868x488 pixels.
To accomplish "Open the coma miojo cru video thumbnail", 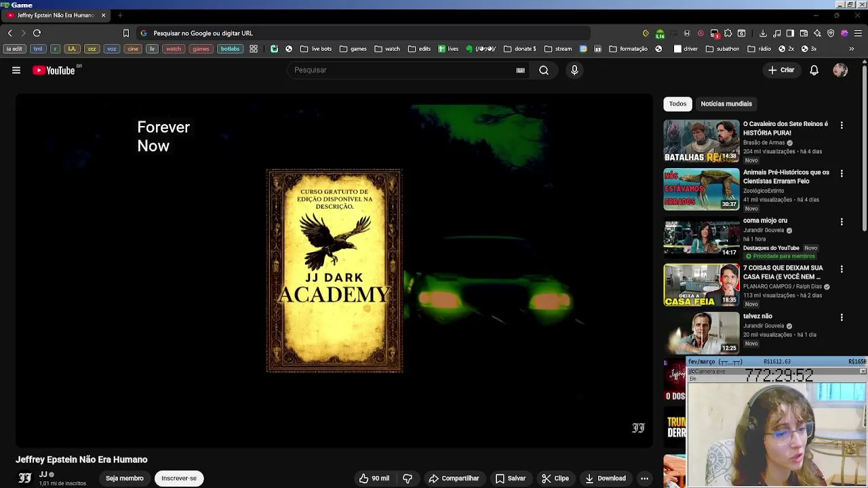I will point(701,237).
